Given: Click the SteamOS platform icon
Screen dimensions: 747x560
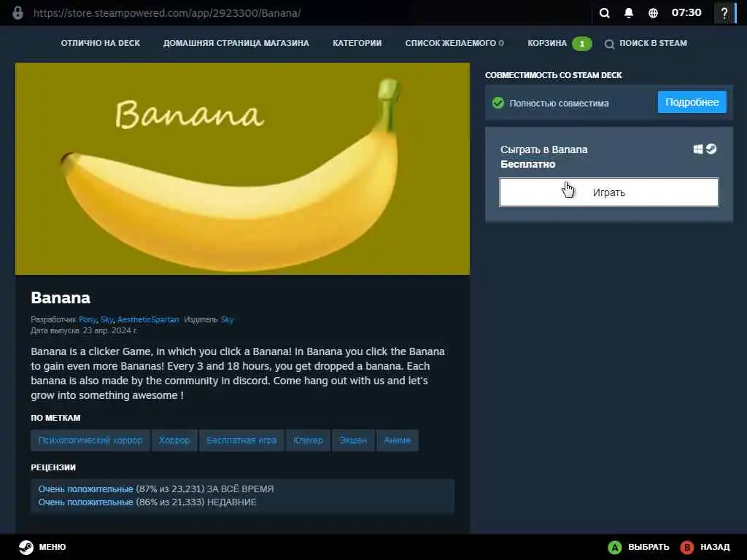Looking at the screenshot, I should (x=711, y=149).
